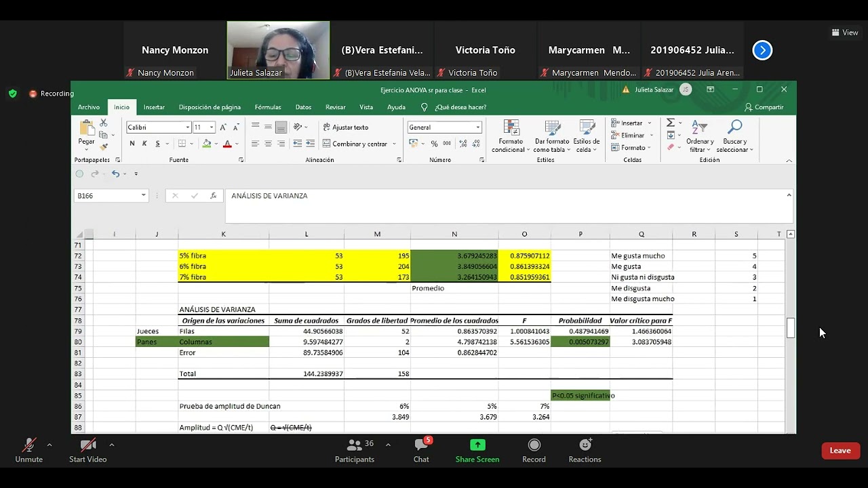The width and height of the screenshot is (868, 488).
Task: Decrease font size with the small A icon
Action: click(x=236, y=127)
